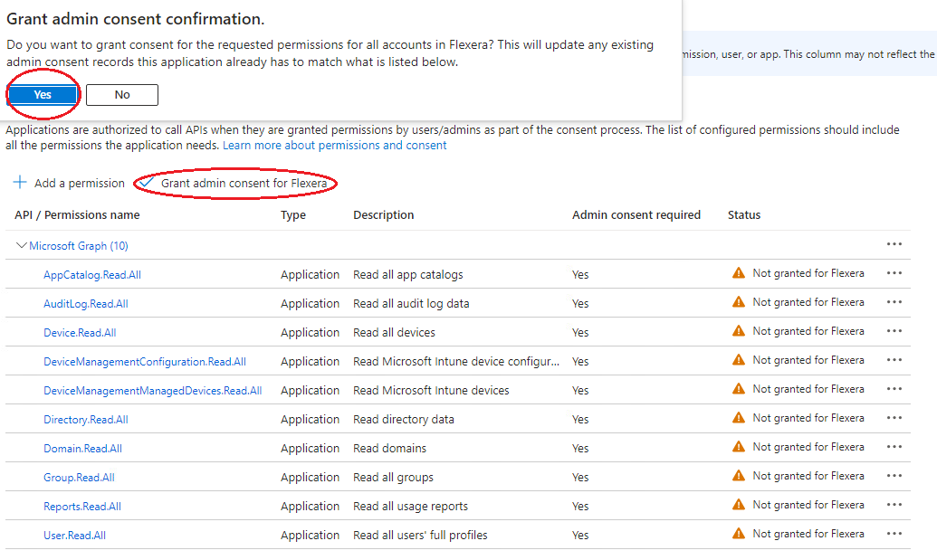Select the description 'Read directory data'
Image resolution: width=937 pixels, height=560 pixels.
404,420
